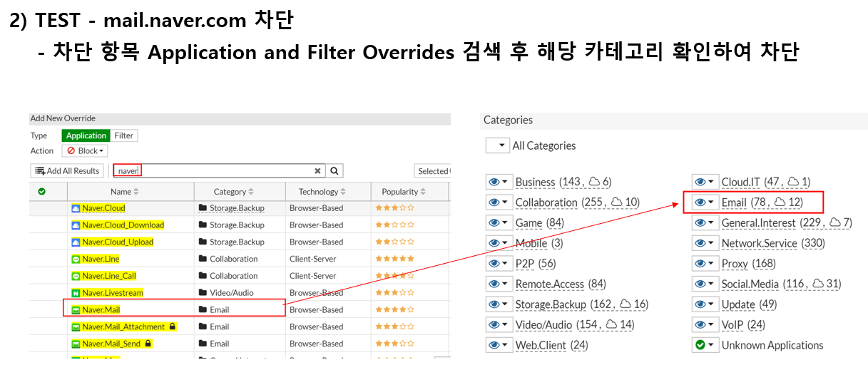The height and width of the screenshot is (365, 868).
Task: Open the Social.Media category link
Action: click(x=750, y=284)
